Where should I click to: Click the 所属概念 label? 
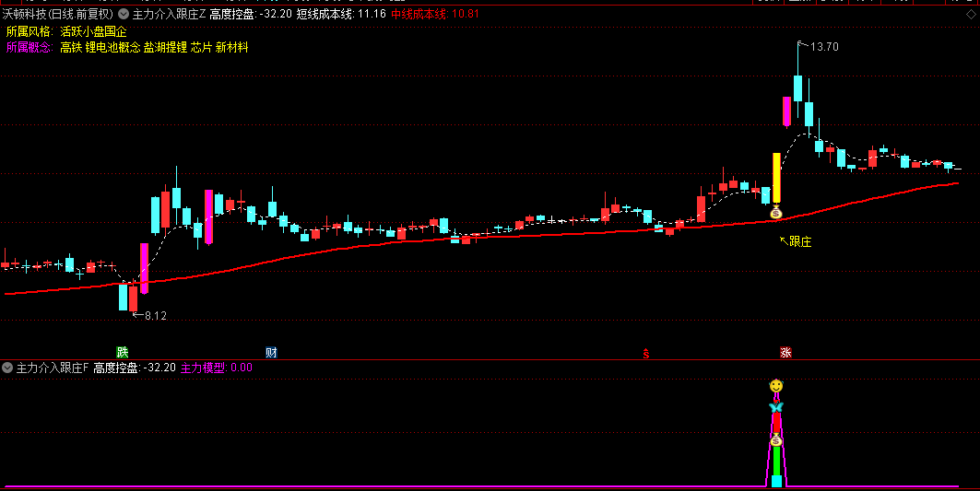click(30, 48)
